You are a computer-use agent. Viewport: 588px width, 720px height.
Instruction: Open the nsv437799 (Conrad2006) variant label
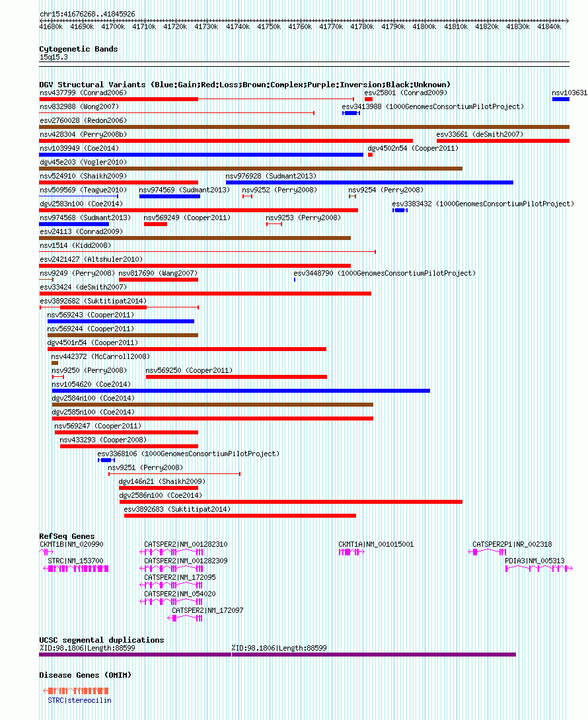83,93
